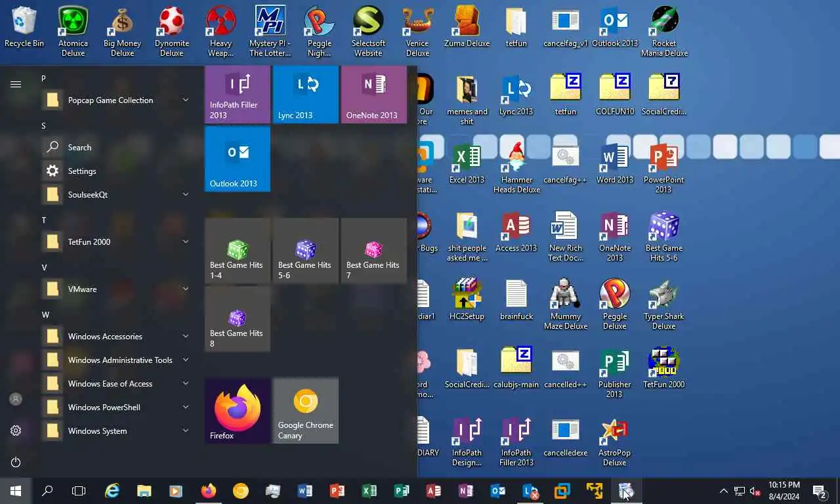Screen dimensions: 840x504
Task: Select the HC2Setup desktop icon
Action: point(467,301)
